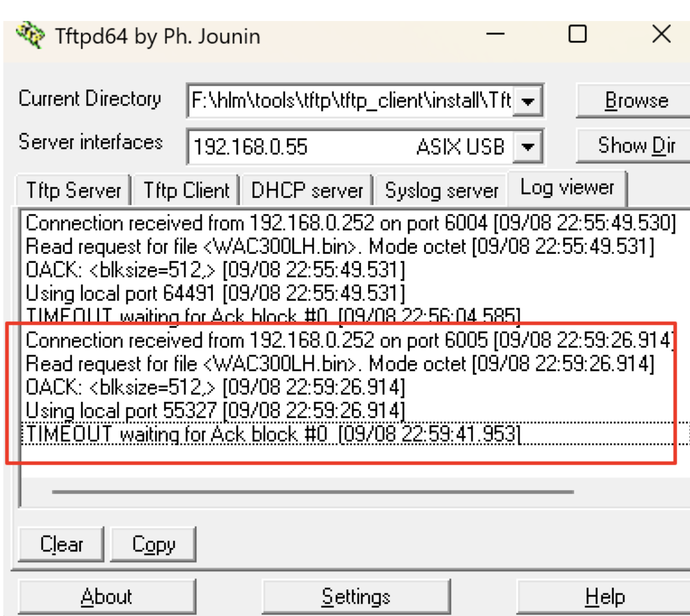
Task: Close the Tftpd64 window
Action: [x=661, y=34]
